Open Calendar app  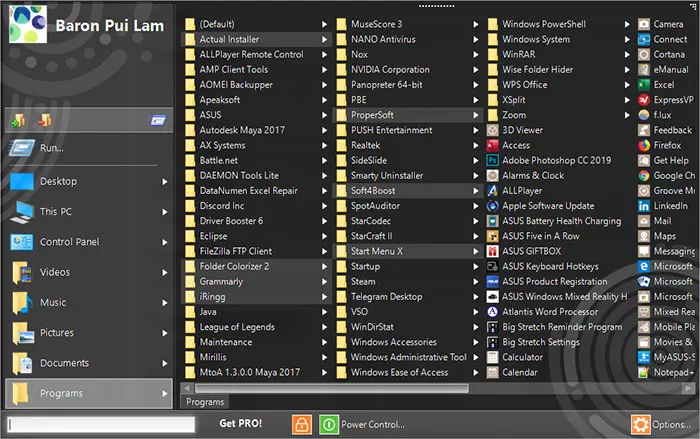click(512, 372)
